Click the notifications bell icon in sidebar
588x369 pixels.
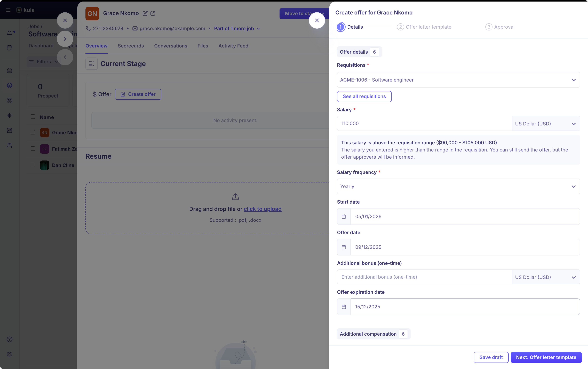pos(10,33)
